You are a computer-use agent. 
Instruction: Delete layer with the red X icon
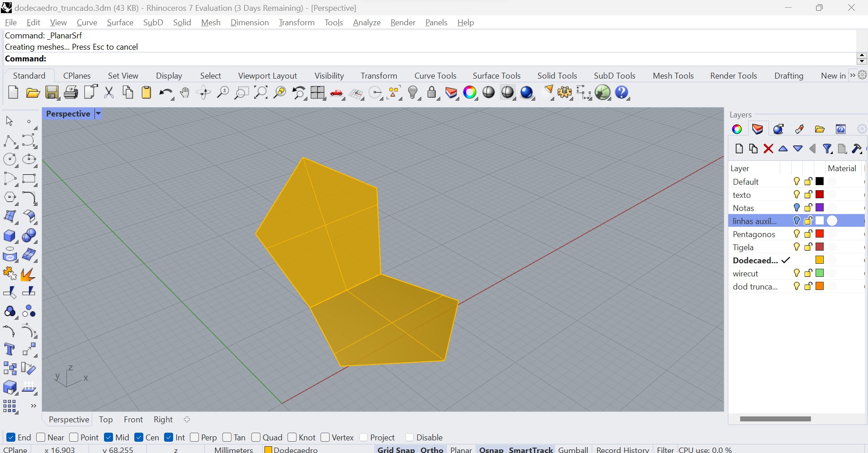coord(768,149)
